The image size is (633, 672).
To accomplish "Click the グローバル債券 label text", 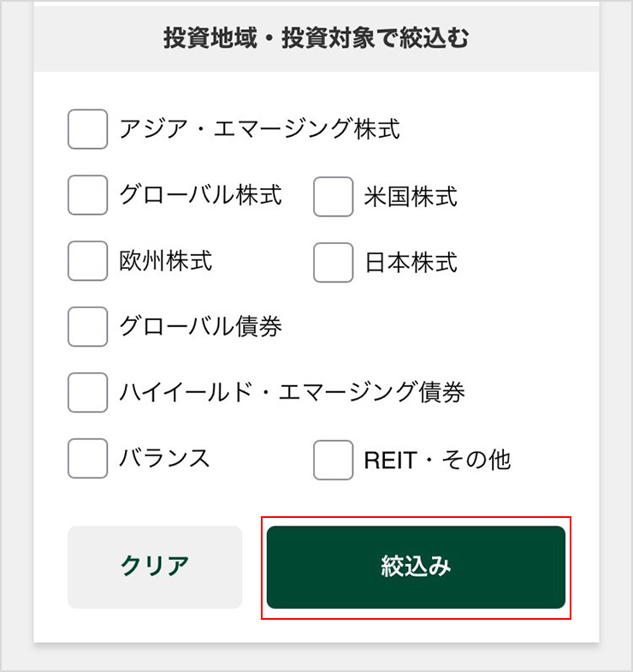I will 200,326.
